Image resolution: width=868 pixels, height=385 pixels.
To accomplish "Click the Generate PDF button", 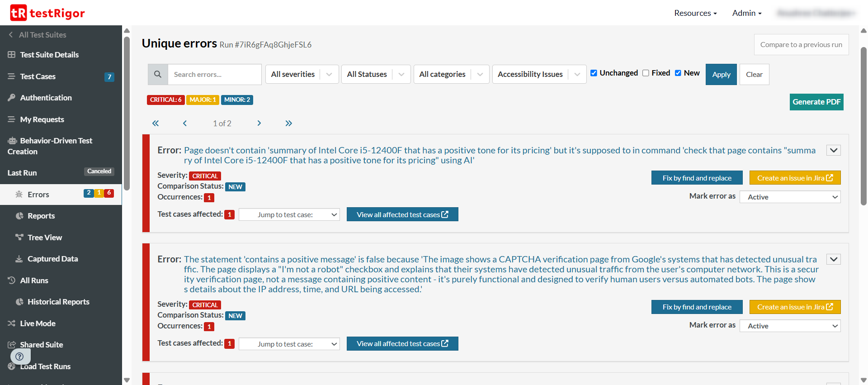I will 816,102.
